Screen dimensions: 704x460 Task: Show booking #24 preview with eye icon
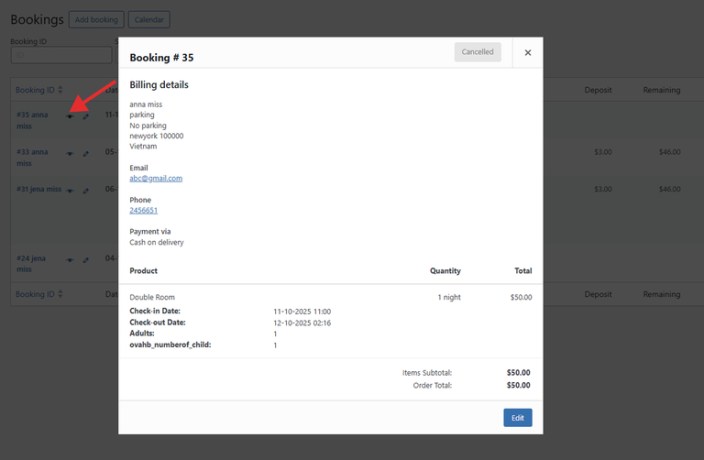pyautogui.click(x=69, y=259)
